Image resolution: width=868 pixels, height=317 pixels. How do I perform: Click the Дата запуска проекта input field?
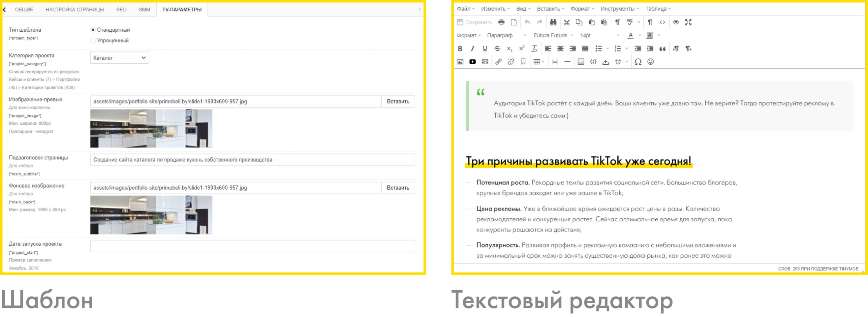(252, 246)
